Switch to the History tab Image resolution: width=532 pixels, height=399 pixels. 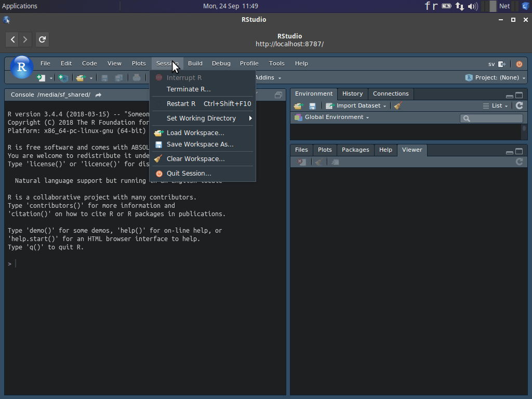[x=352, y=94]
